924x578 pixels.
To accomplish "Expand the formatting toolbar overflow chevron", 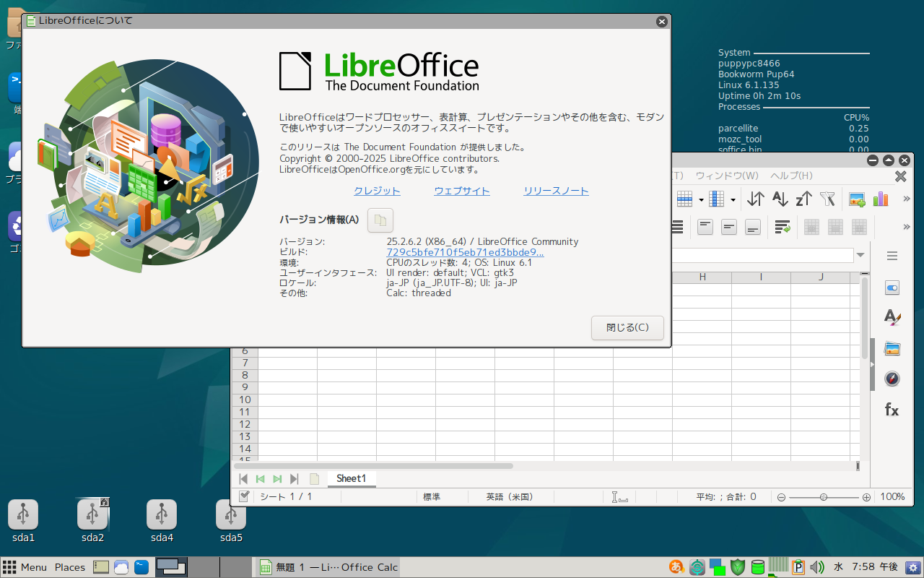I will tap(907, 227).
